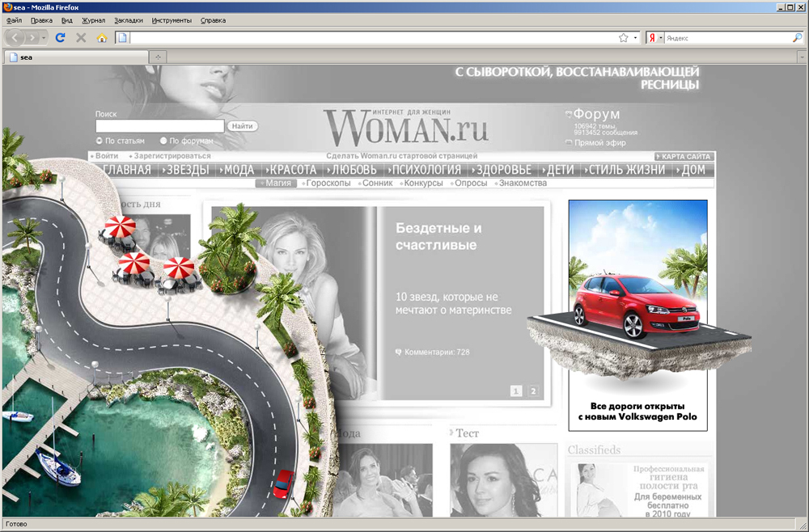Screen dimensions: 809x532
Task: Open the ГЛАВНАЯ navigation item
Action: (x=126, y=170)
